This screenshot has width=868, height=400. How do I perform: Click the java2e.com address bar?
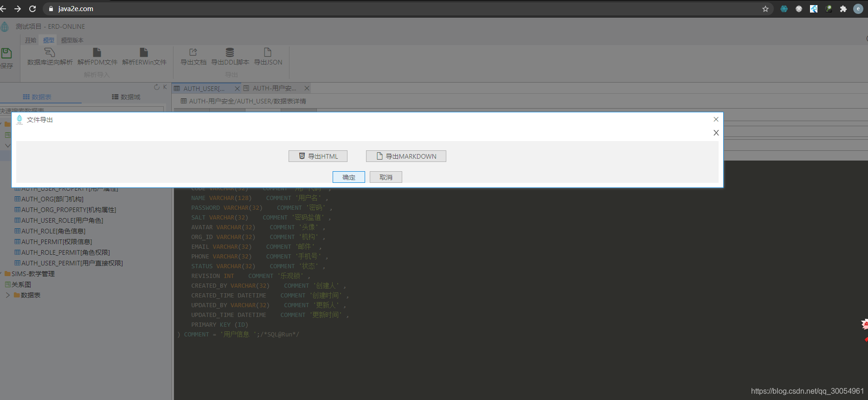click(x=408, y=9)
